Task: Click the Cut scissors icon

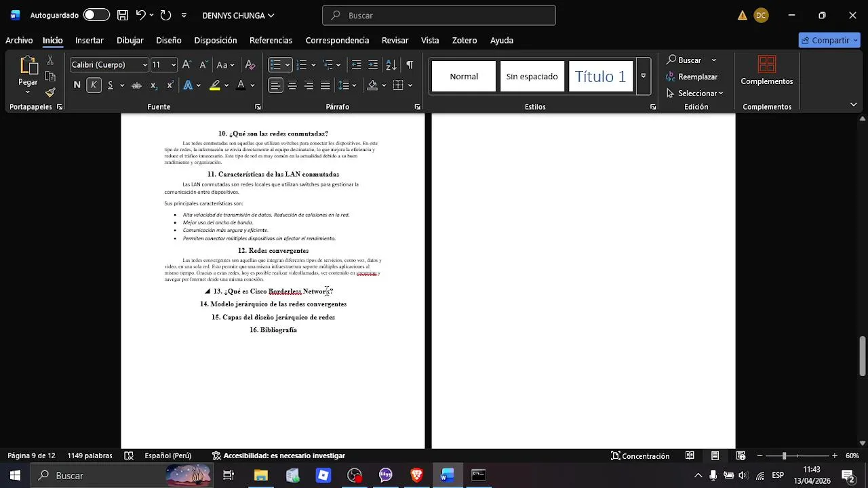Action: 50,60
